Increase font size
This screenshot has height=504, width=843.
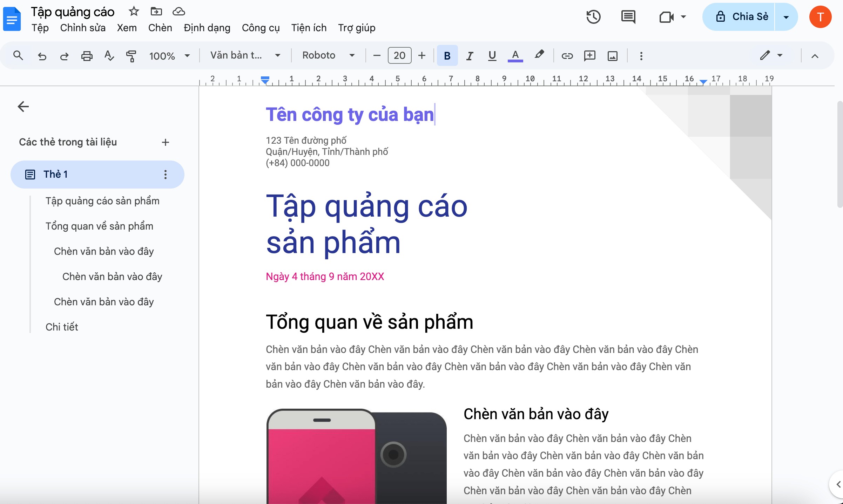tap(422, 56)
